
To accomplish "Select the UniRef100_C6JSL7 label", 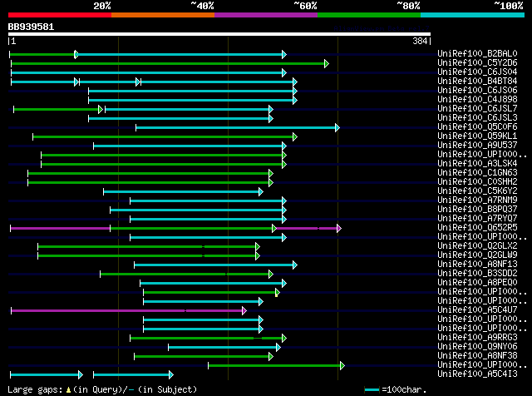I will (477, 109).
